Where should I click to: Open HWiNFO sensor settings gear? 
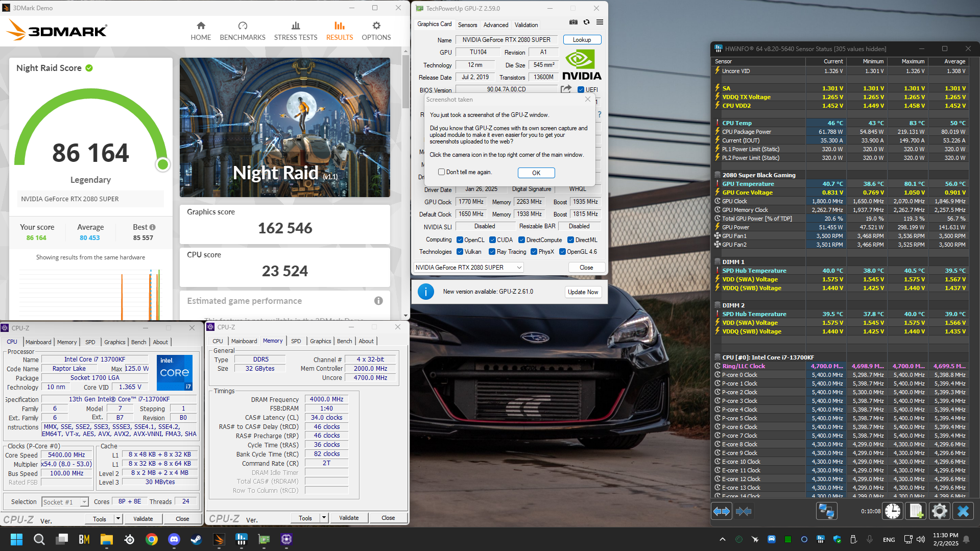939,511
